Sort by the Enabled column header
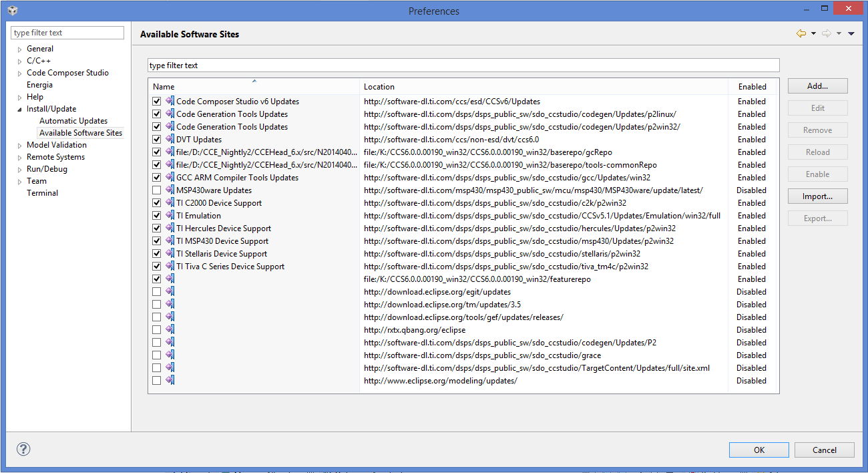Image resolution: width=868 pixels, height=473 pixels. click(x=752, y=87)
